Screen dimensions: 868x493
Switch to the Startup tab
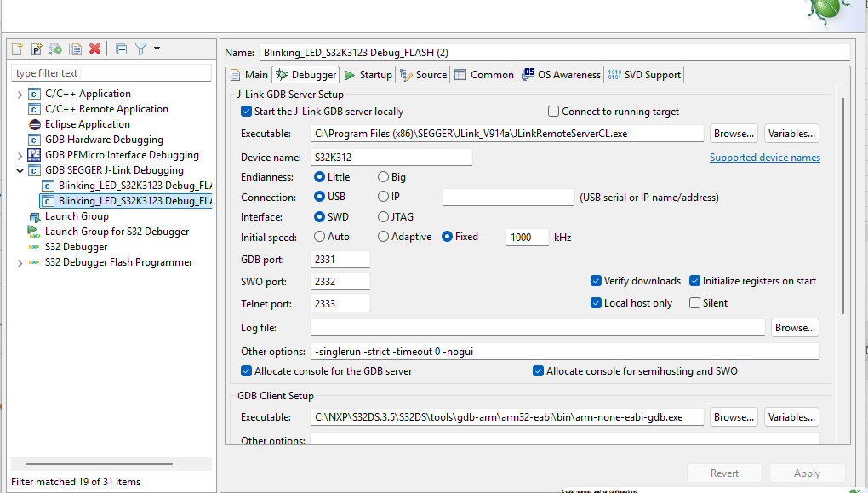tap(368, 75)
